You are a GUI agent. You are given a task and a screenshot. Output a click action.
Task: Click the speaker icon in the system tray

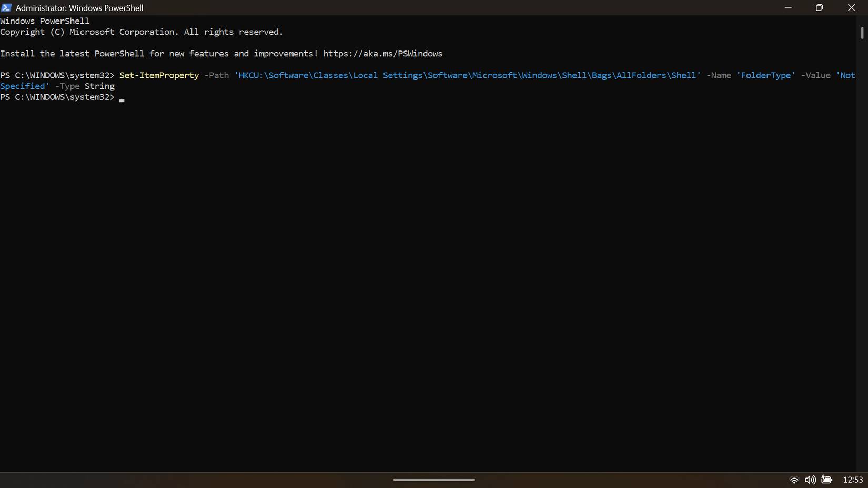tap(810, 480)
